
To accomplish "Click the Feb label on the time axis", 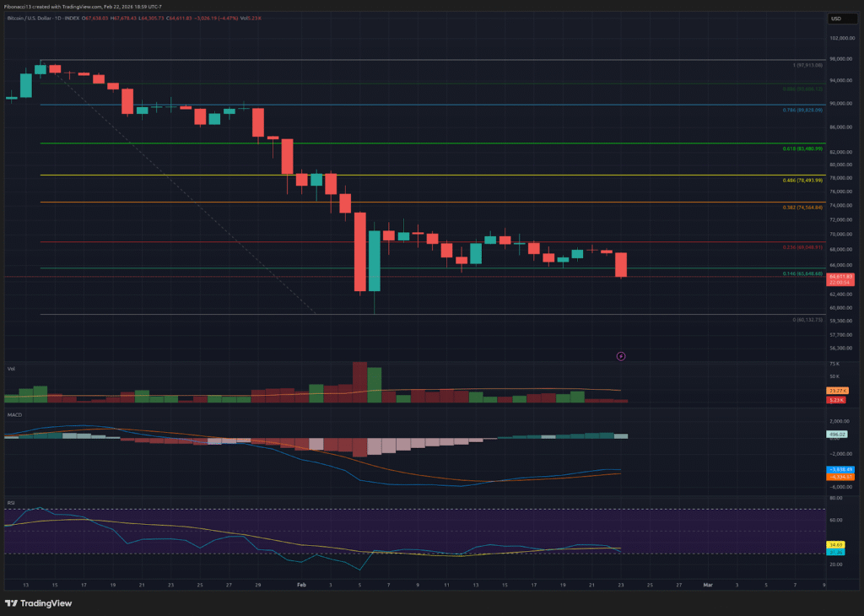I will point(300,583).
